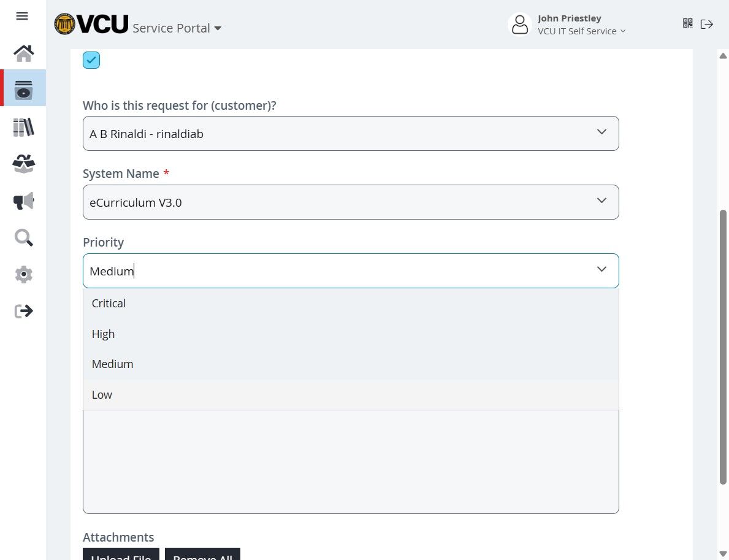Open the QR code icon in header

tap(687, 23)
